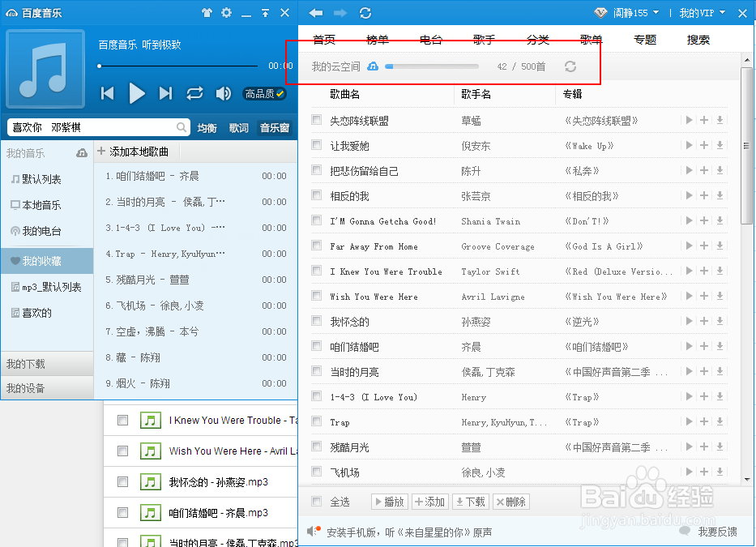Open the 首页 tab

[324, 40]
